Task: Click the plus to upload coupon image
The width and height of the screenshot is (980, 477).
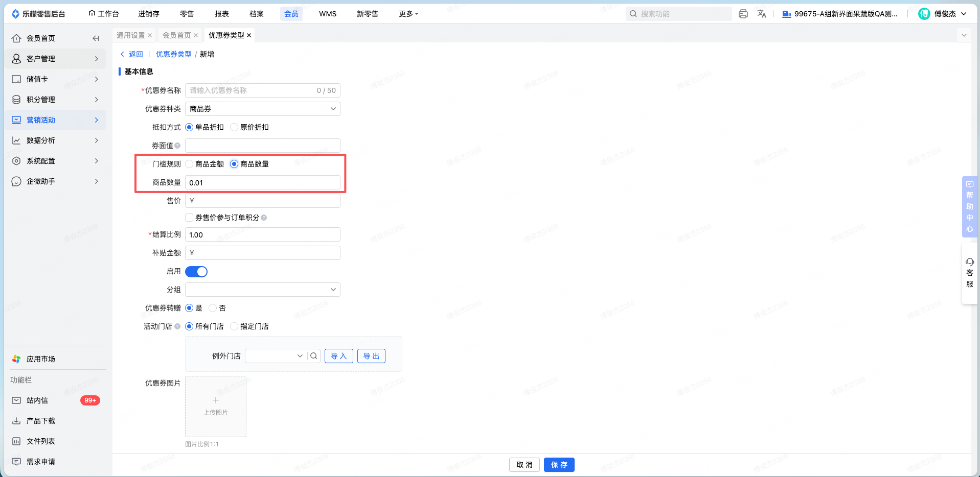Action: [x=216, y=400]
